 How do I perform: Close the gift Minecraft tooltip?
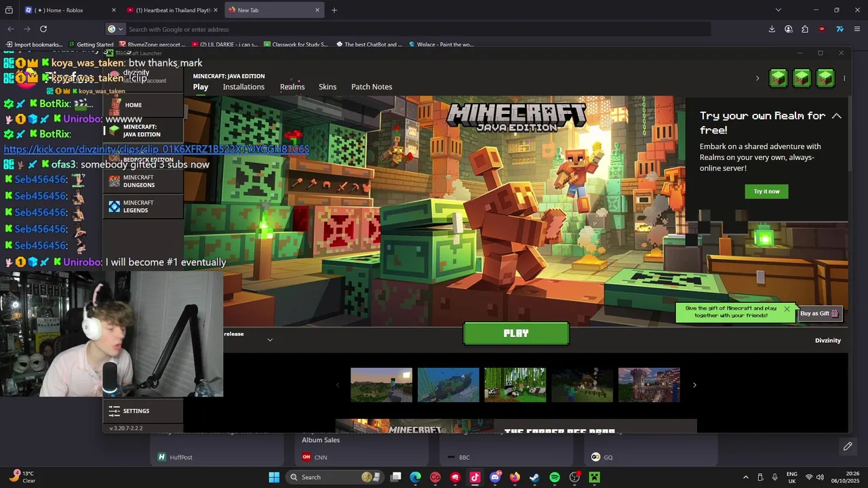(x=787, y=309)
